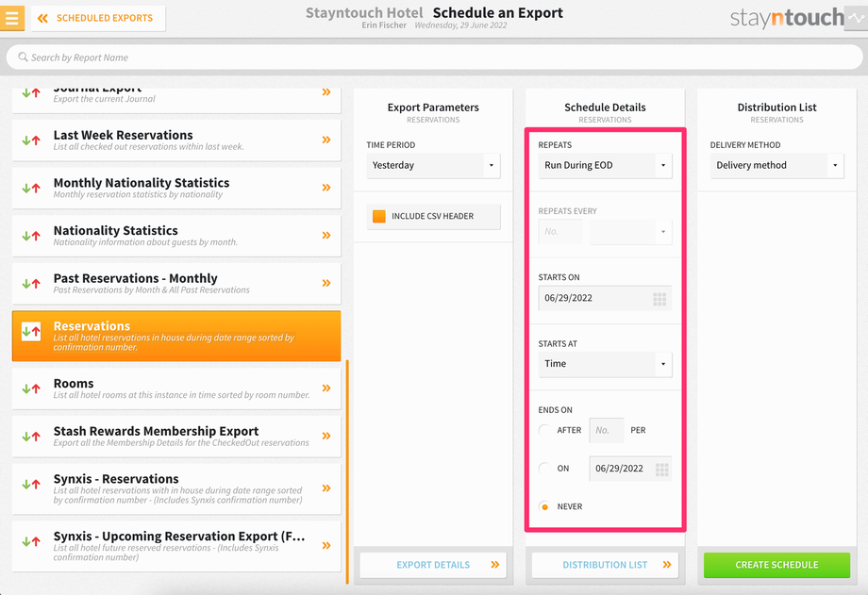Click the highlighted Reservations export row
The width and height of the screenshot is (868, 595).
pos(176,336)
